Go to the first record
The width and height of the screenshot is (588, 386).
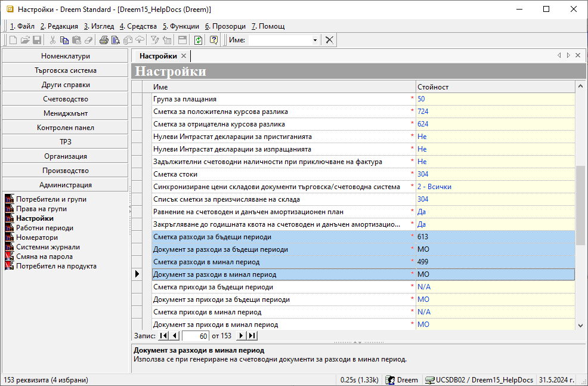pyautogui.click(x=163, y=336)
